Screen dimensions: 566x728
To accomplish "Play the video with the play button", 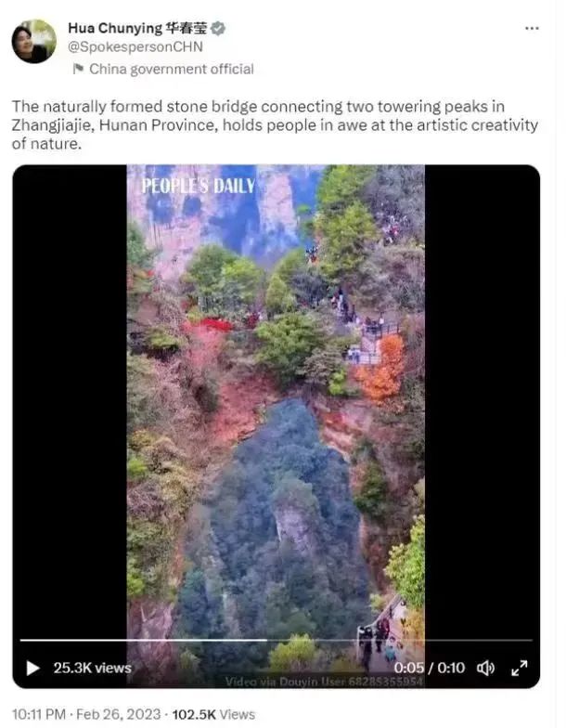I will pyautogui.click(x=32, y=669).
